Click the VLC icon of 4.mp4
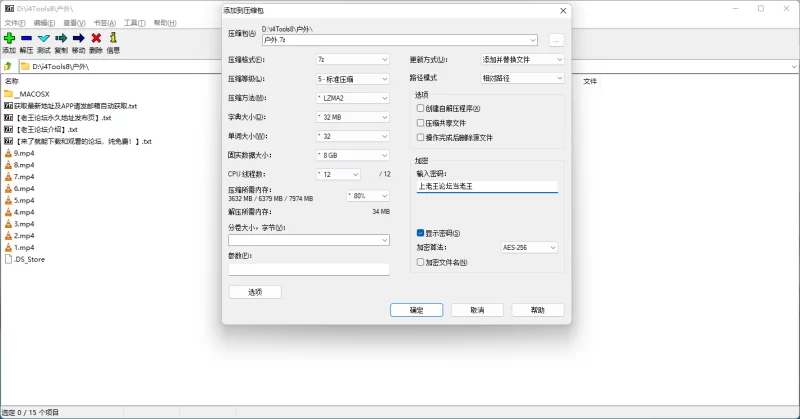The width and height of the screenshot is (800, 419). coord(8,212)
